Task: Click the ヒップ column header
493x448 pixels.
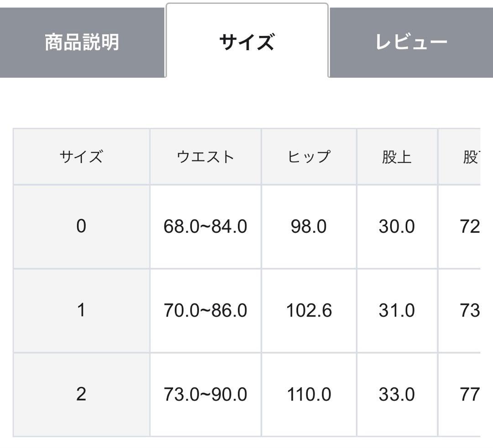Action: pos(309,157)
